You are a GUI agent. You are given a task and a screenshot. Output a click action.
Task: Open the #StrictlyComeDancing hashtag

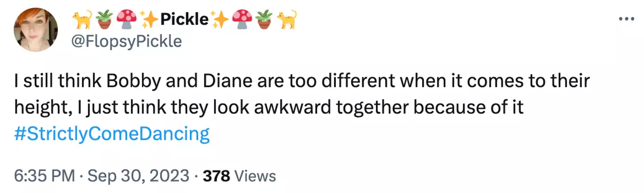click(x=112, y=134)
